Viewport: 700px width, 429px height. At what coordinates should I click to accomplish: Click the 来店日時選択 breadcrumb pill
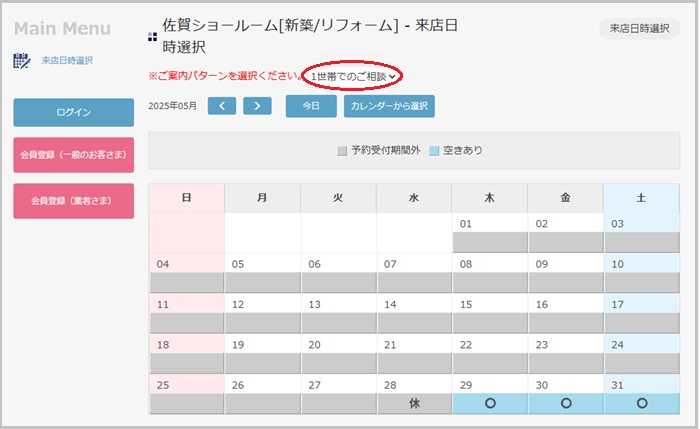coord(639,29)
